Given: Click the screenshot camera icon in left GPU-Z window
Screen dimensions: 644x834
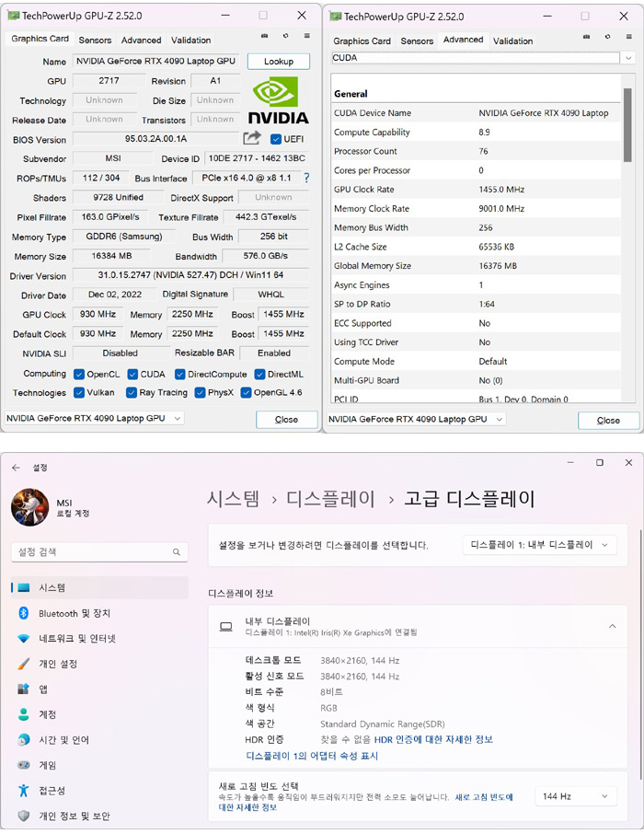Looking at the screenshot, I should click(x=264, y=36).
